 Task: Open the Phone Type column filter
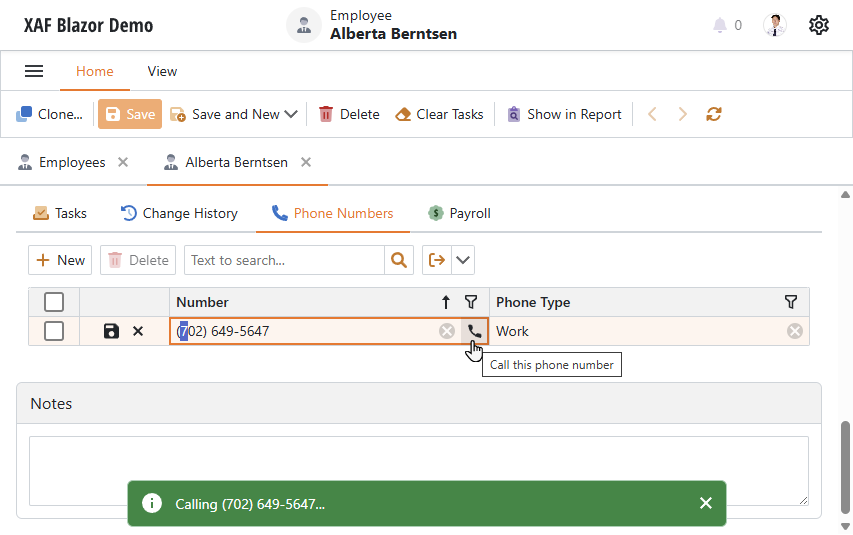[x=791, y=302]
